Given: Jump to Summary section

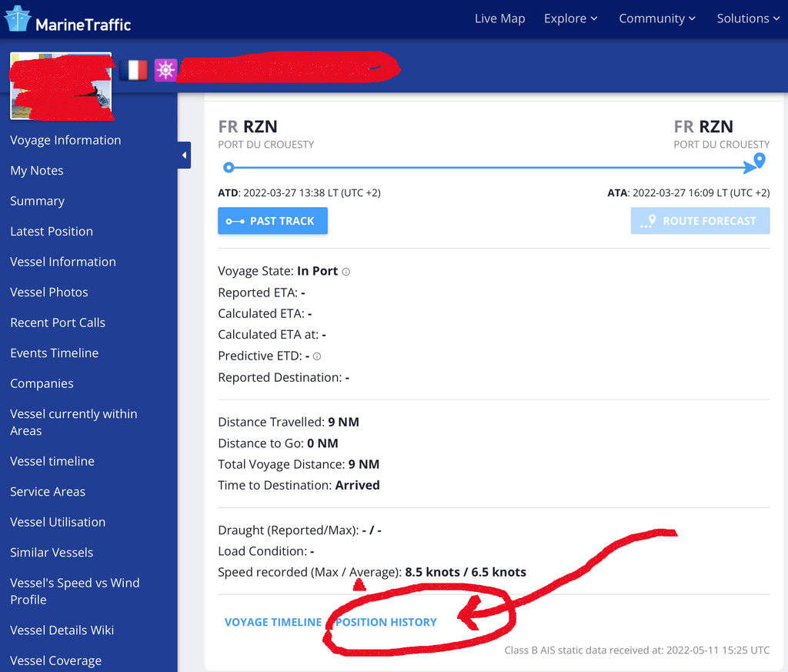Looking at the screenshot, I should point(37,201).
